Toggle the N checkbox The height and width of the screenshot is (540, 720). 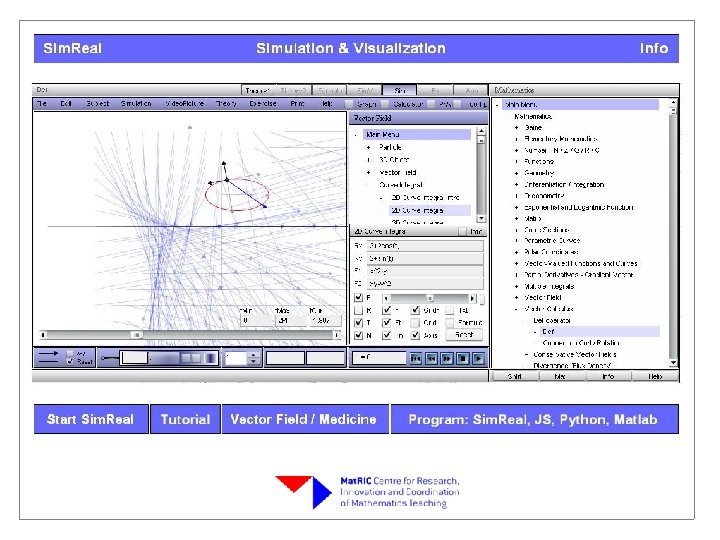pos(359,335)
